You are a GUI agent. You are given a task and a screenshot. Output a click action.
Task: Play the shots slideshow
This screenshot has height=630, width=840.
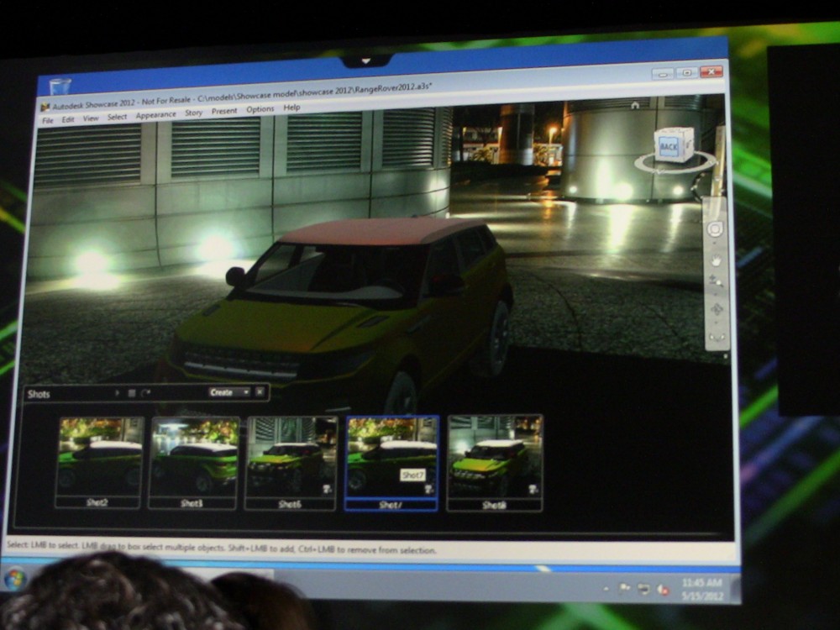(117, 392)
